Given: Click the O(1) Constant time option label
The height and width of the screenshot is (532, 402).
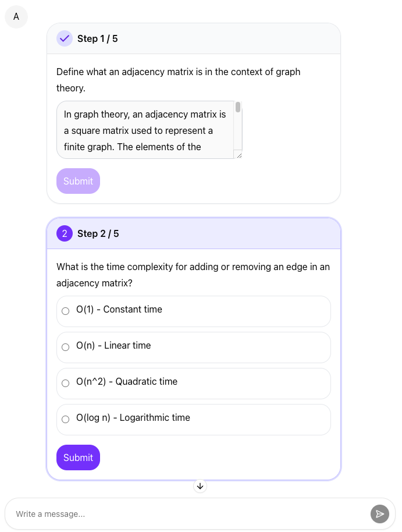Looking at the screenshot, I should 119,310.
